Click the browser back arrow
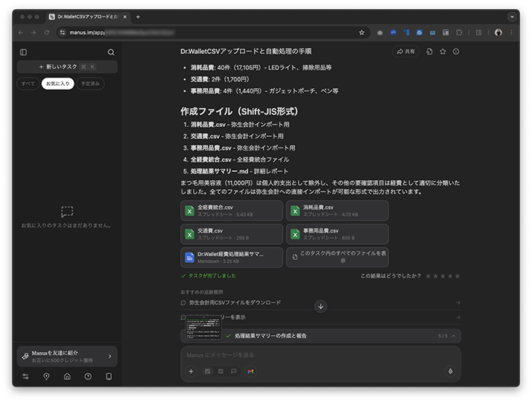The width and height of the screenshot is (532, 402). pos(21,33)
